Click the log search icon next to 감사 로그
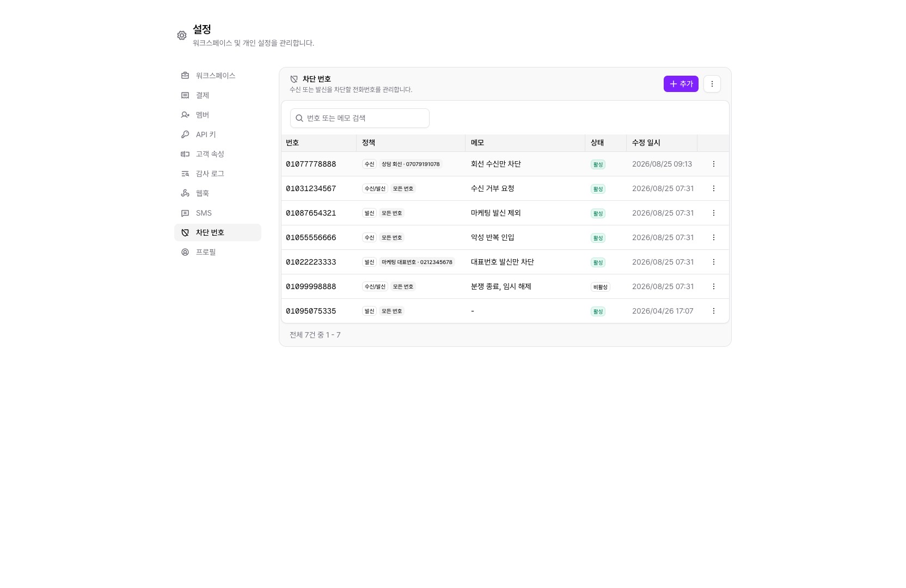The height and width of the screenshot is (588, 906). pyautogui.click(x=185, y=174)
